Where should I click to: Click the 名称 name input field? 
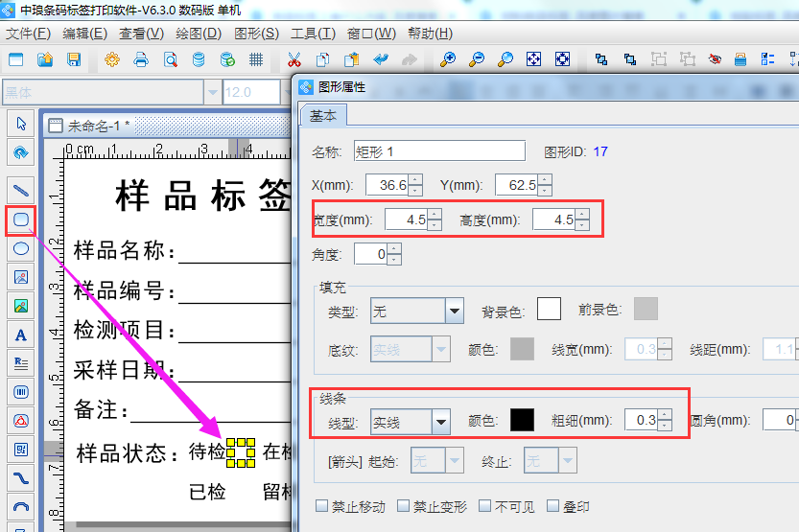[438, 151]
